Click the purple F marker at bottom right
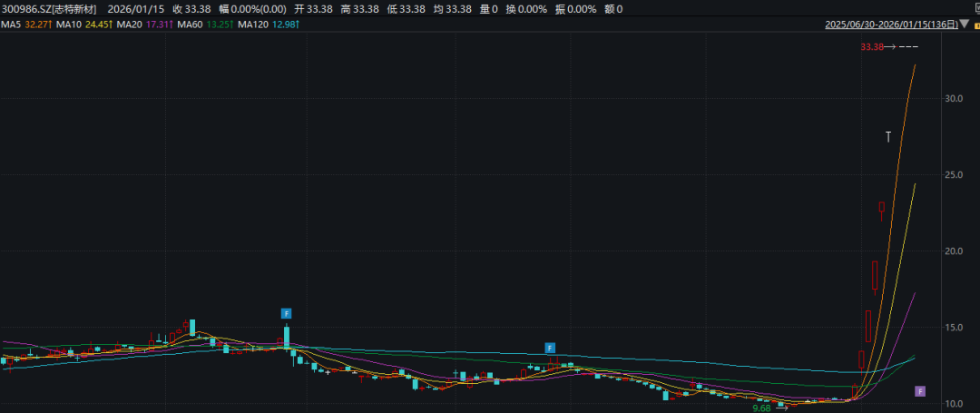 (x=920, y=391)
